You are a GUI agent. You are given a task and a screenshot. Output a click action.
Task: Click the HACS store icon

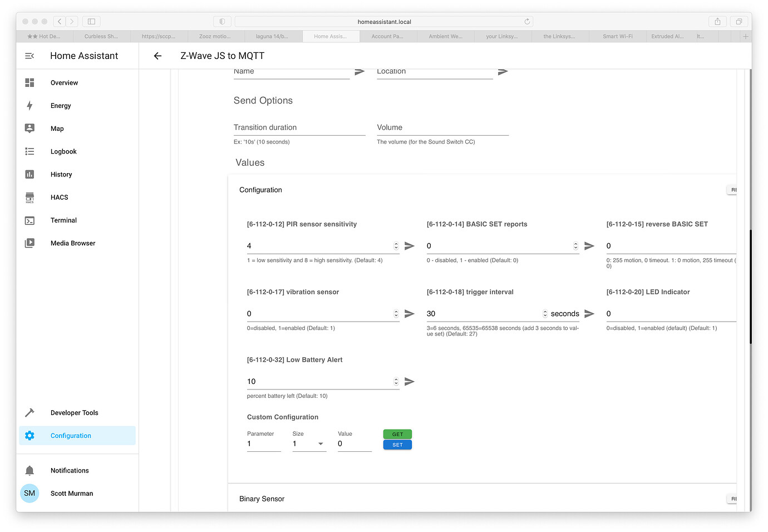(x=29, y=198)
